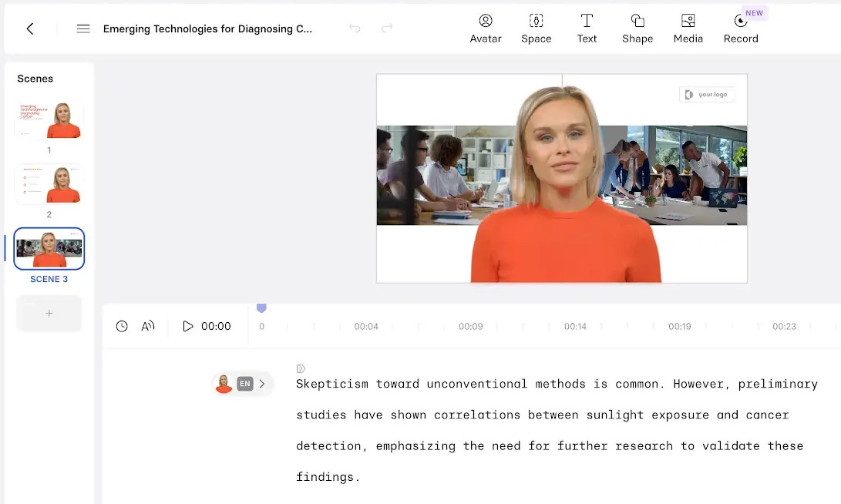Screen dimensions: 841x504
Task: Select scene 2 thumbnail
Action: (49, 184)
